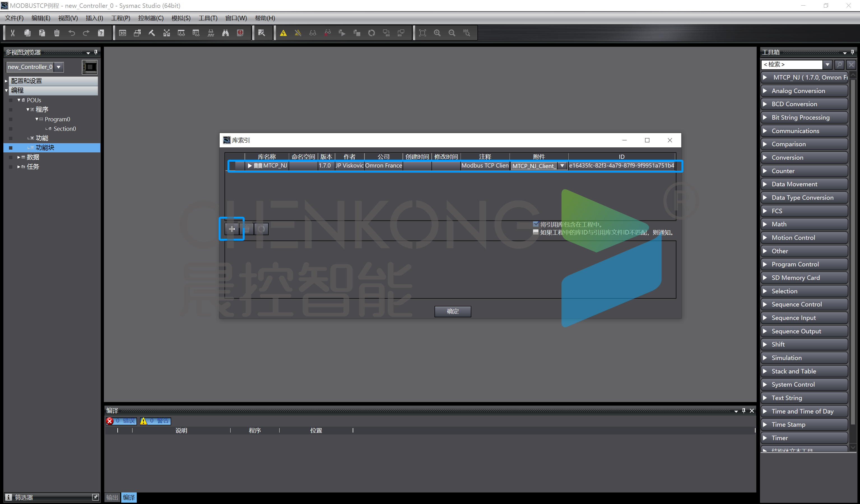This screenshot has height=504, width=860.
Task: Click the zoom out magnifier icon
Action: tap(452, 33)
